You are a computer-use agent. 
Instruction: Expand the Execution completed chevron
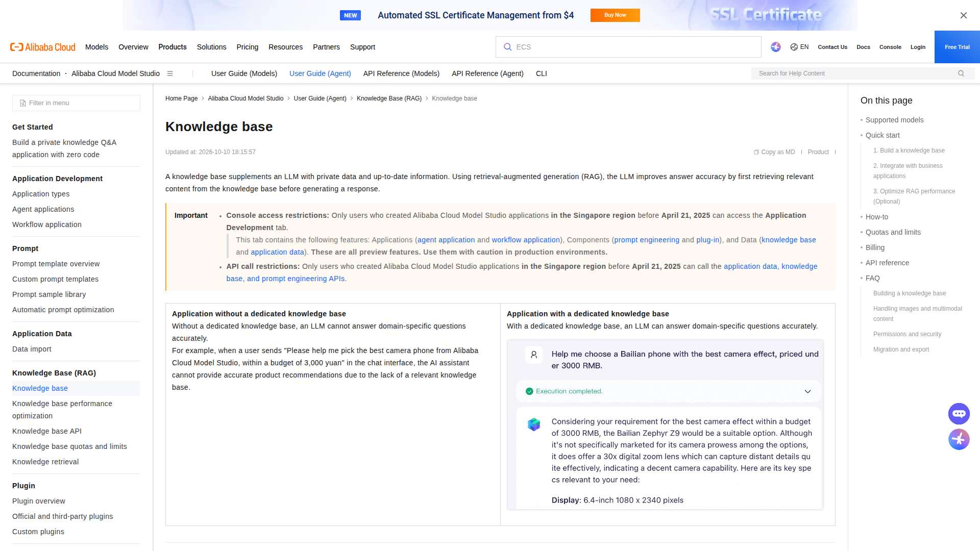tap(807, 391)
